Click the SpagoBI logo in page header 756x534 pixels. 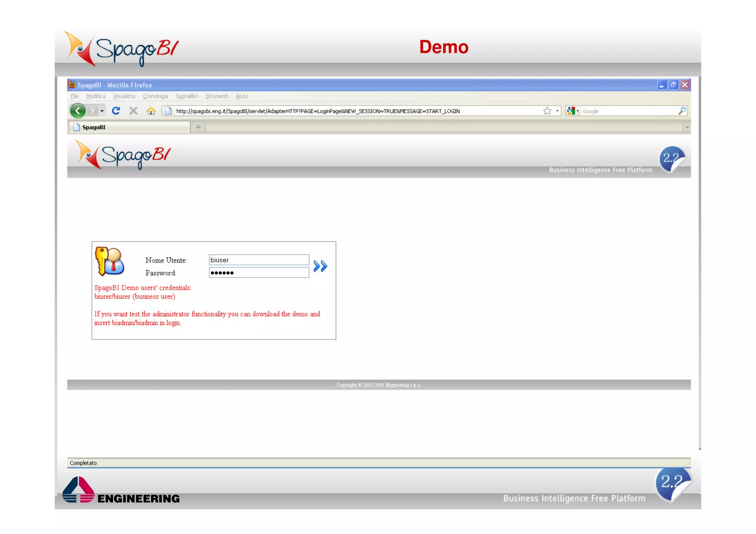click(123, 155)
